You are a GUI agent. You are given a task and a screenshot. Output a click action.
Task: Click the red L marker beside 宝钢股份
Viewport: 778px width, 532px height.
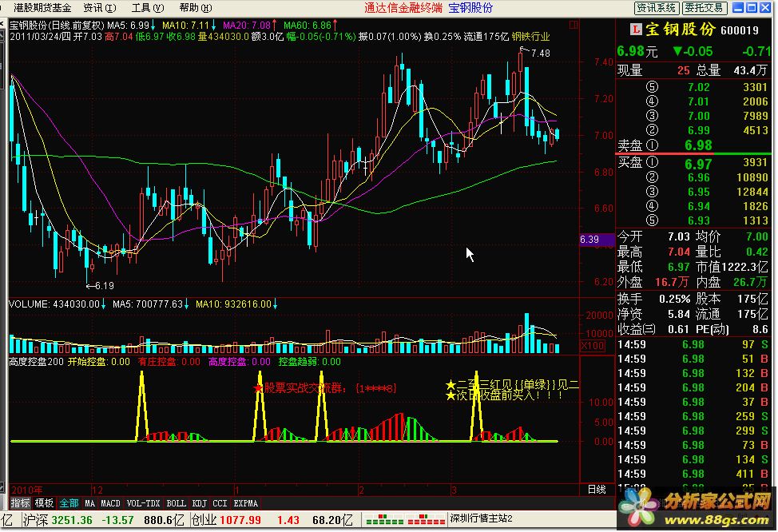click(635, 30)
